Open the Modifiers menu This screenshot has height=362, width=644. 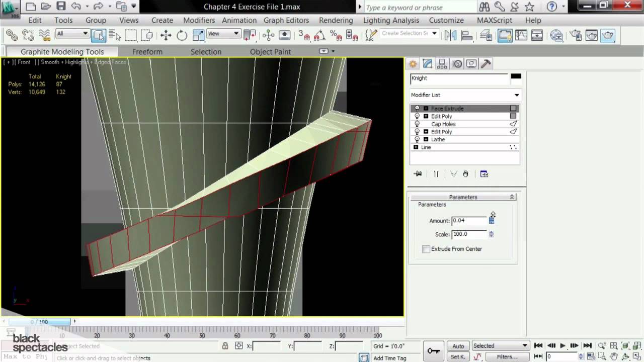click(x=199, y=20)
